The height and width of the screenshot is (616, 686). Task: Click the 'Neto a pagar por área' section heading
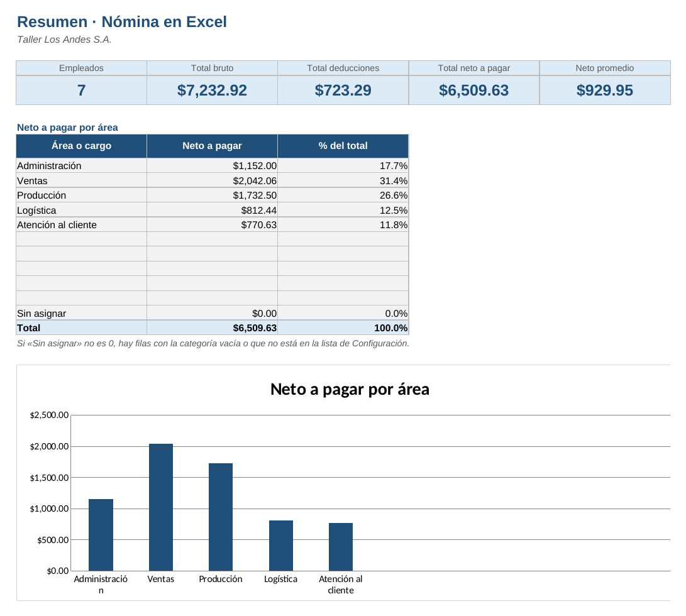(67, 128)
